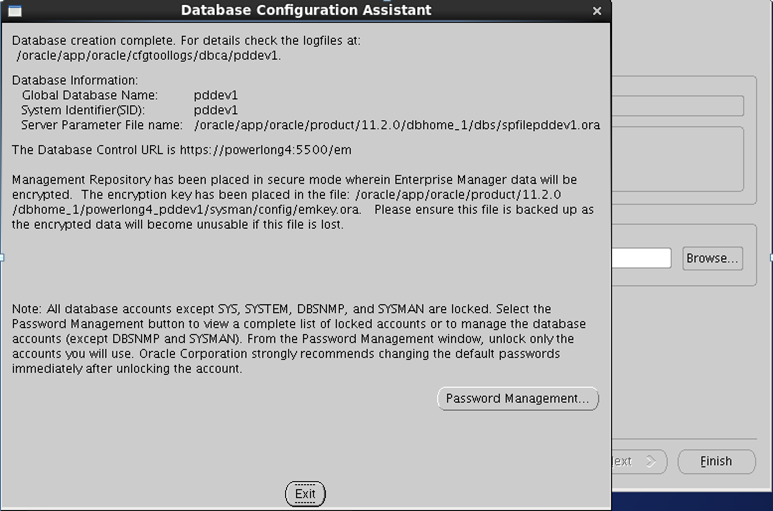773x511 pixels.
Task: Click the 'System Identifier(SID):' label
Action: click(x=83, y=110)
